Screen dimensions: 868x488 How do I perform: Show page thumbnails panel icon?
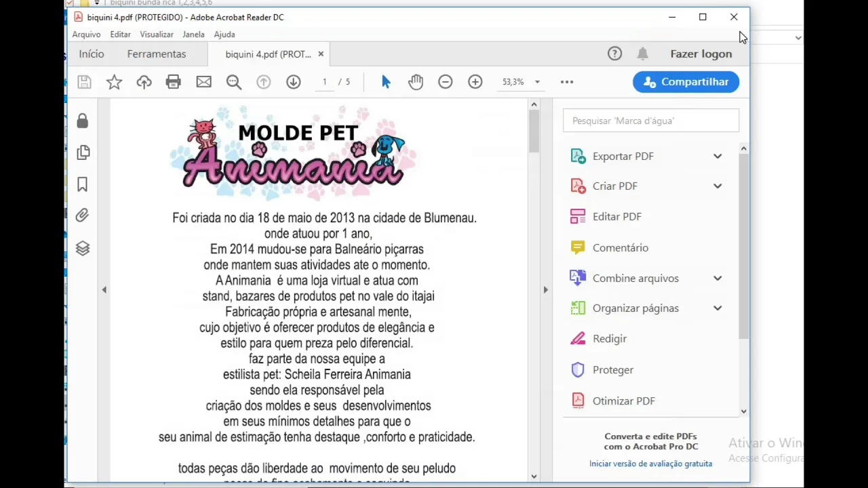(83, 152)
